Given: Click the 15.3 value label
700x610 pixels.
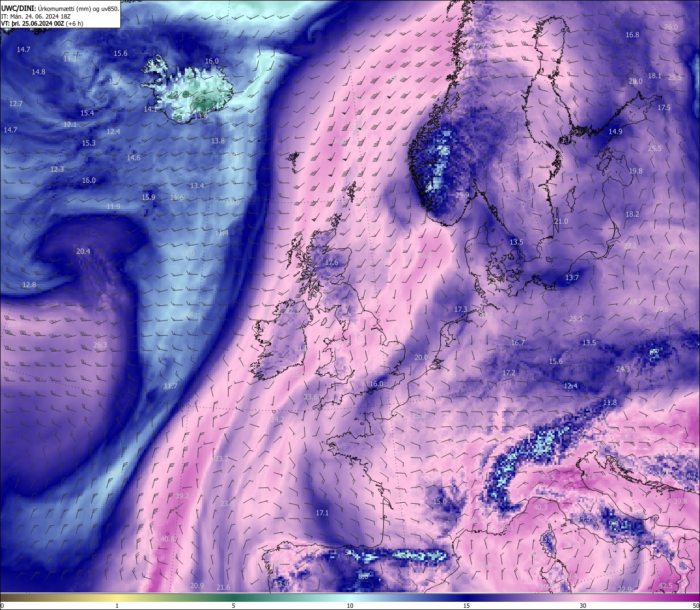Looking at the screenshot, I should (89, 143).
